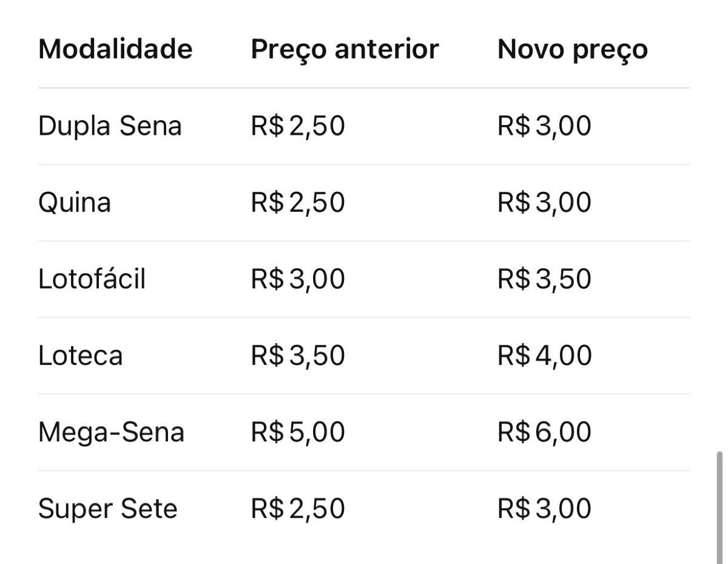Click Lotofácil previous price R$ 3,00

point(298,279)
